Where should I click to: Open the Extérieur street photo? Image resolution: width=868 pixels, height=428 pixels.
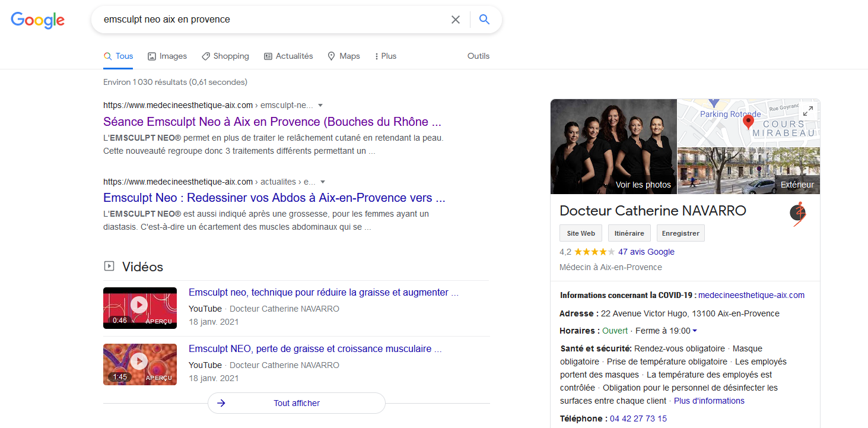coord(749,171)
